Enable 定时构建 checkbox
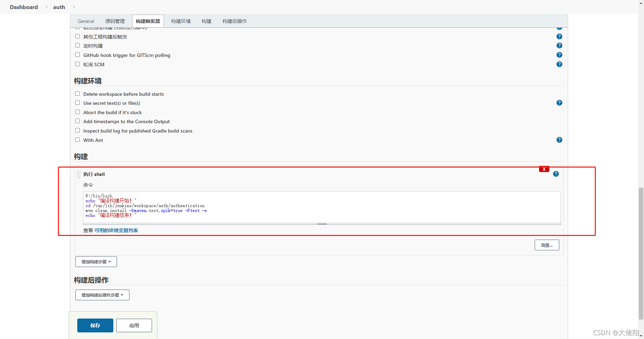 [x=78, y=45]
